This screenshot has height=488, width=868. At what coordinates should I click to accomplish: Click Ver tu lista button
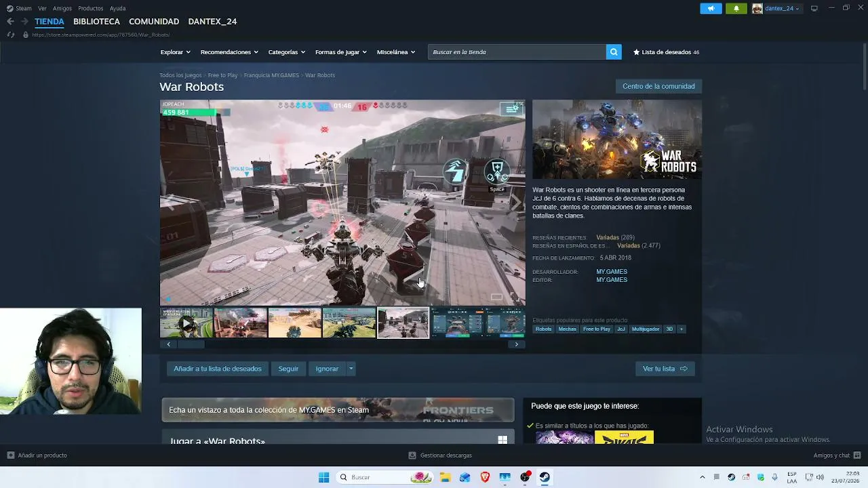665,369
